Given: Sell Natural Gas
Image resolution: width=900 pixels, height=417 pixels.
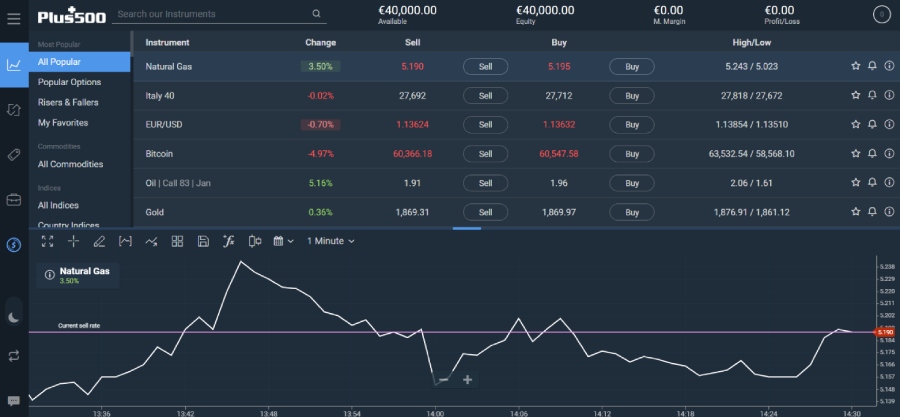Looking at the screenshot, I should pos(486,67).
